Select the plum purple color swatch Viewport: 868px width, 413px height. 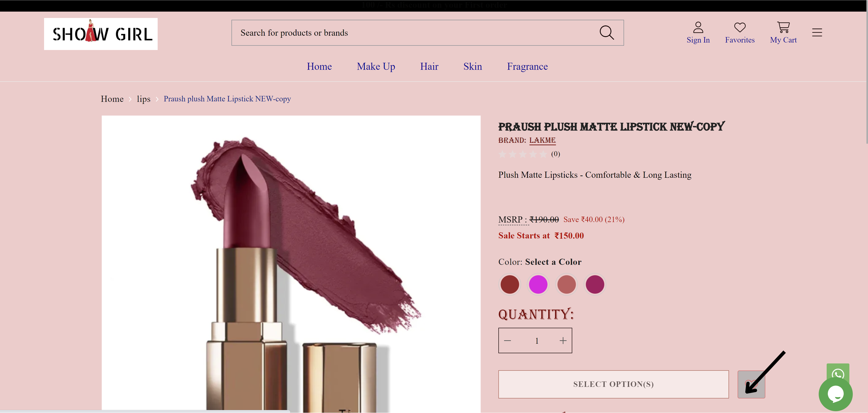pos(595,284)
